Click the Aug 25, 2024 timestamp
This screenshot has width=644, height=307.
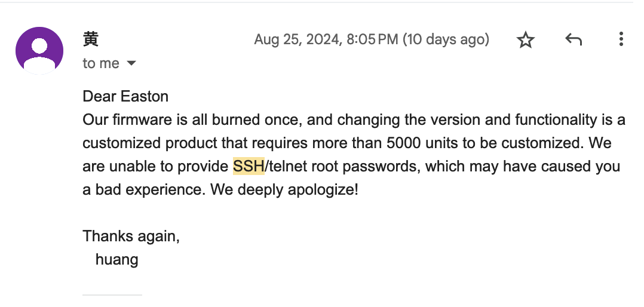(326, 40)
